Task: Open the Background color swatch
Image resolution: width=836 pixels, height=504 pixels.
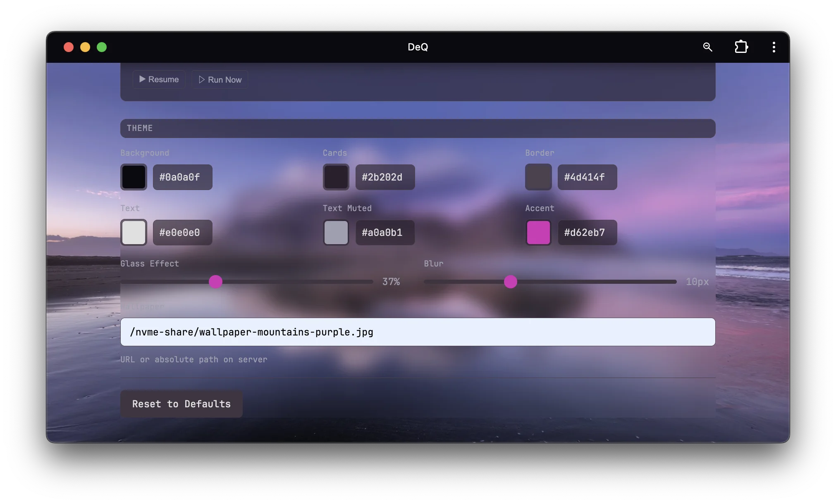Action: point(134,177)
